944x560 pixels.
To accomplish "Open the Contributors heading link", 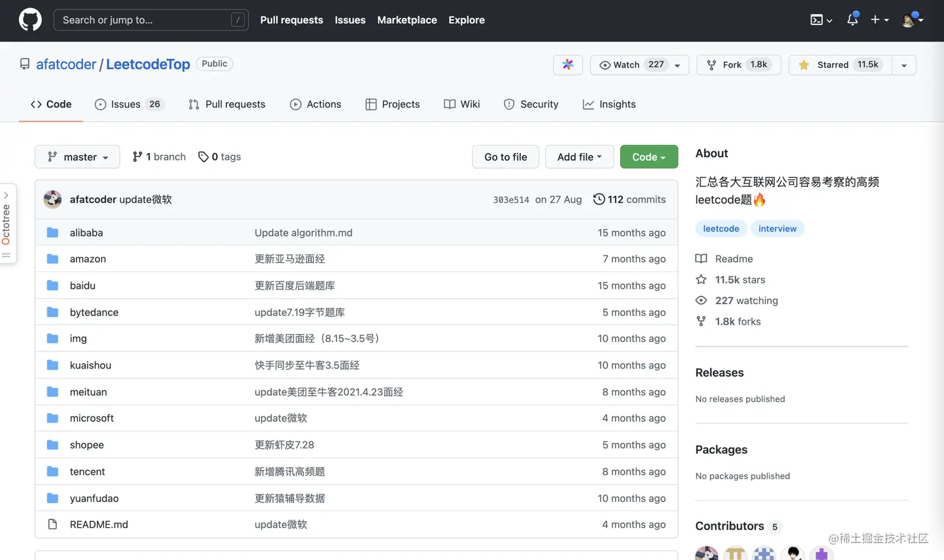I will 739,526.
